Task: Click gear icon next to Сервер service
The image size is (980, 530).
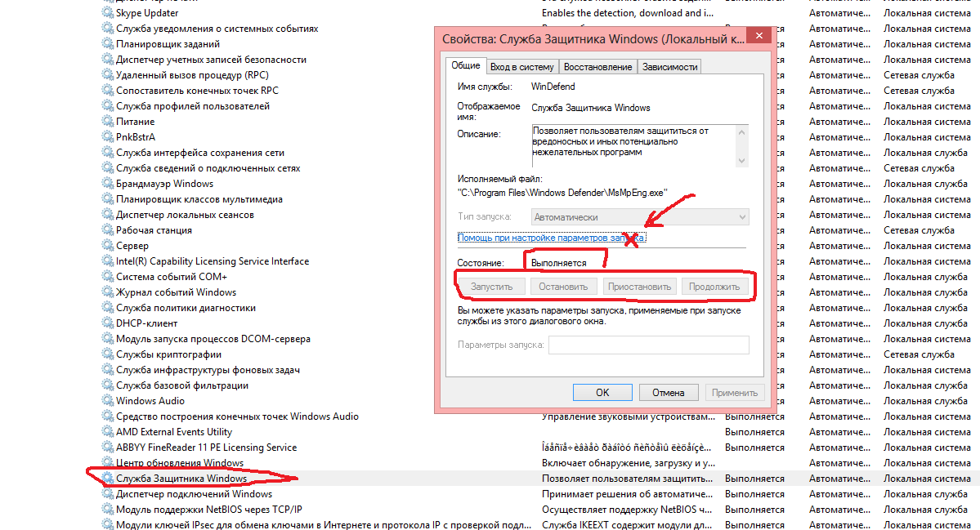Action: point(108,246)
